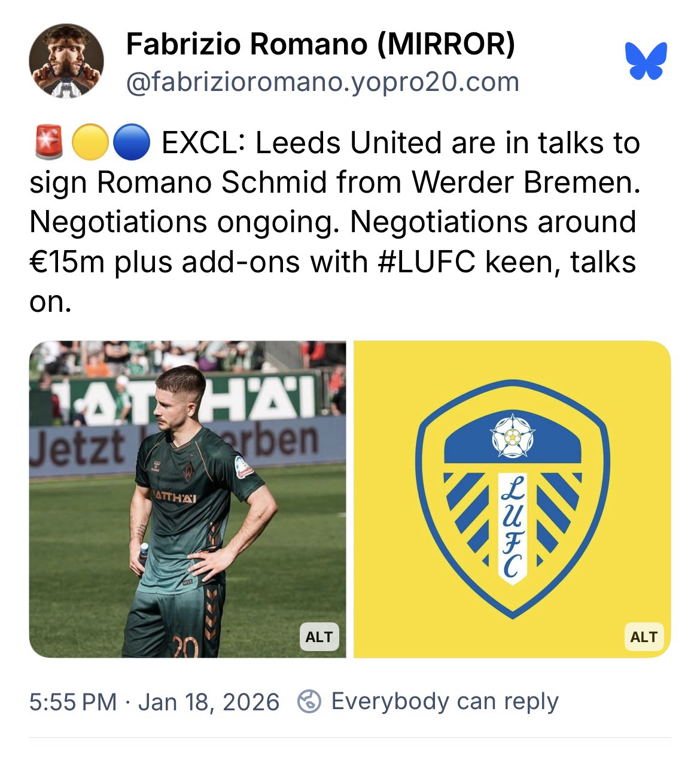Screen dimensions: 700x757
Task: Click the 5:55 PM timestamp
Action: [72, 702]
